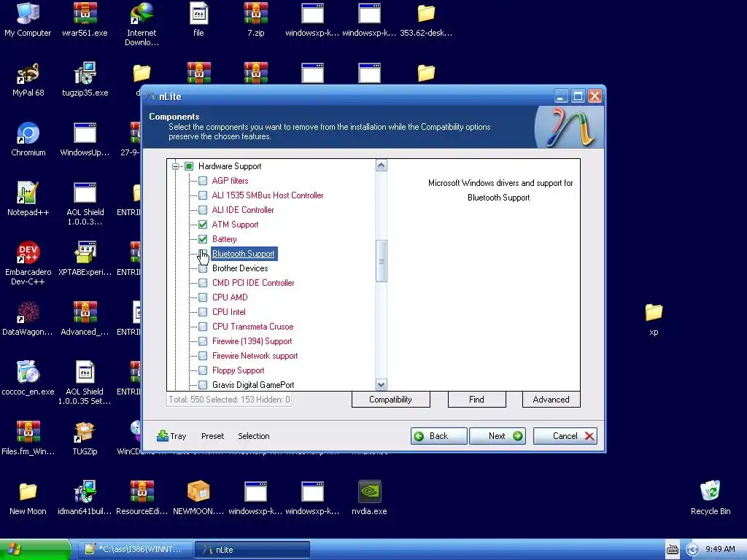The width and height of the screenshot is (747, 560).
Task: Switch to Notepad++ WINNT taskbar item
Action: coord(135,550)
